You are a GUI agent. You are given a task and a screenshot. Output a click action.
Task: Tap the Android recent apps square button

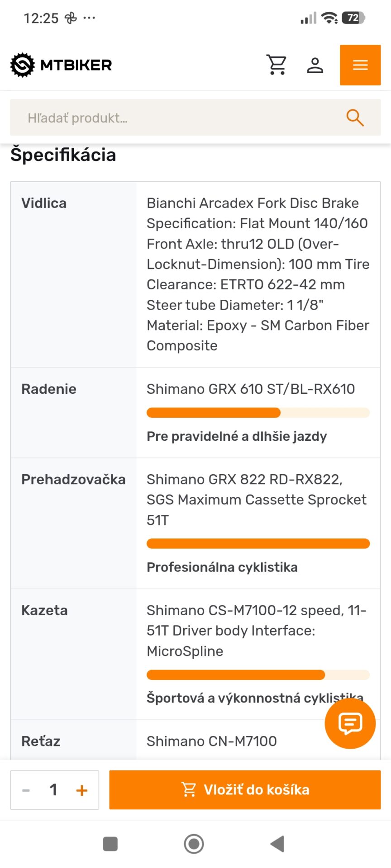(110, 844)
